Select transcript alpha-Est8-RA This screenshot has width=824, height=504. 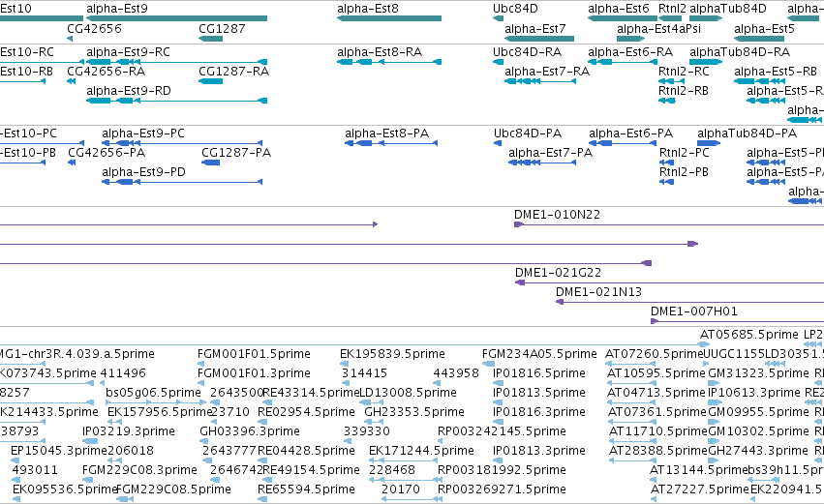tap(380, 52)
